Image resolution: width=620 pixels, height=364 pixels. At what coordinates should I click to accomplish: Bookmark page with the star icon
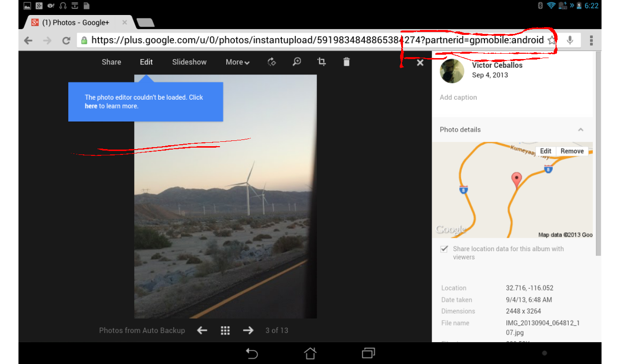(x=552, y=41)
